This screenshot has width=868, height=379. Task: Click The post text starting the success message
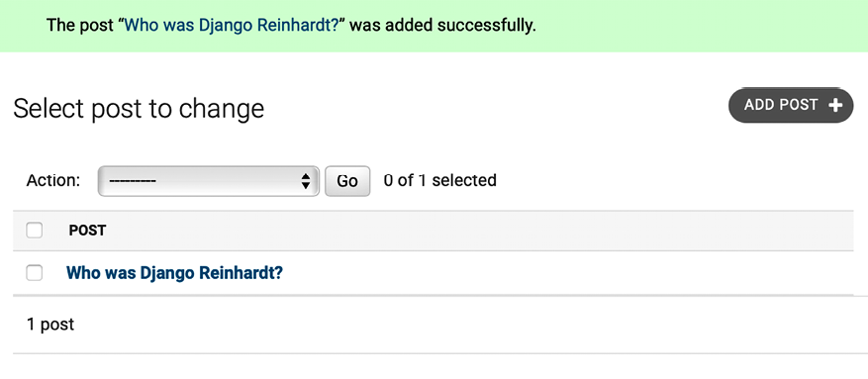80,26
